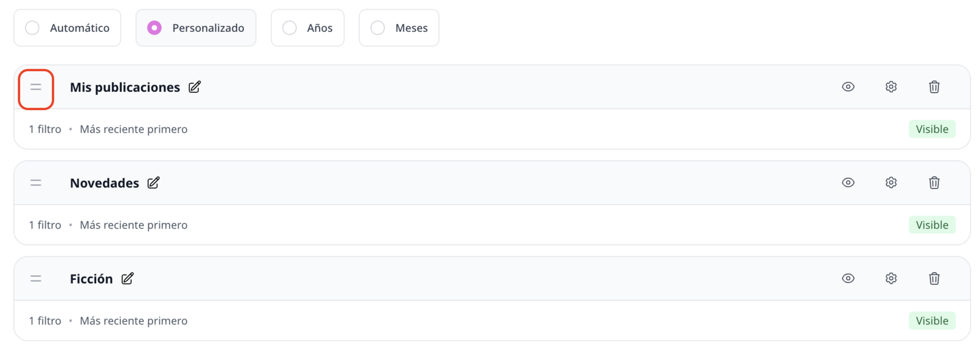This screenshot has height=351, width=980.
Task: Delete the Ficción section with trash icon
Action: (x=934, y=279)
